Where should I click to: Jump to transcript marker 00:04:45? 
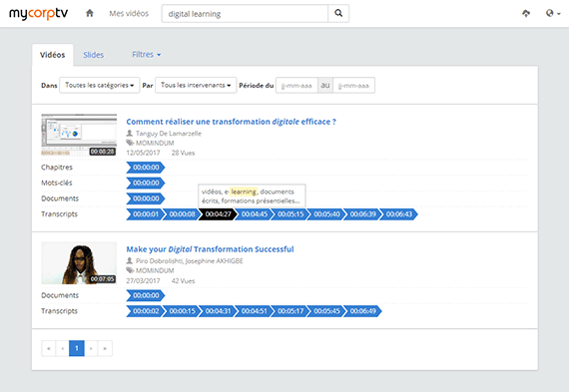[x=254, y=213]
